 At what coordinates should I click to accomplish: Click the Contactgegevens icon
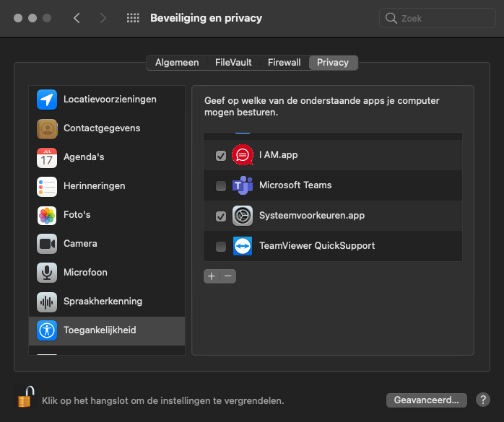click(x=47, y=129)
